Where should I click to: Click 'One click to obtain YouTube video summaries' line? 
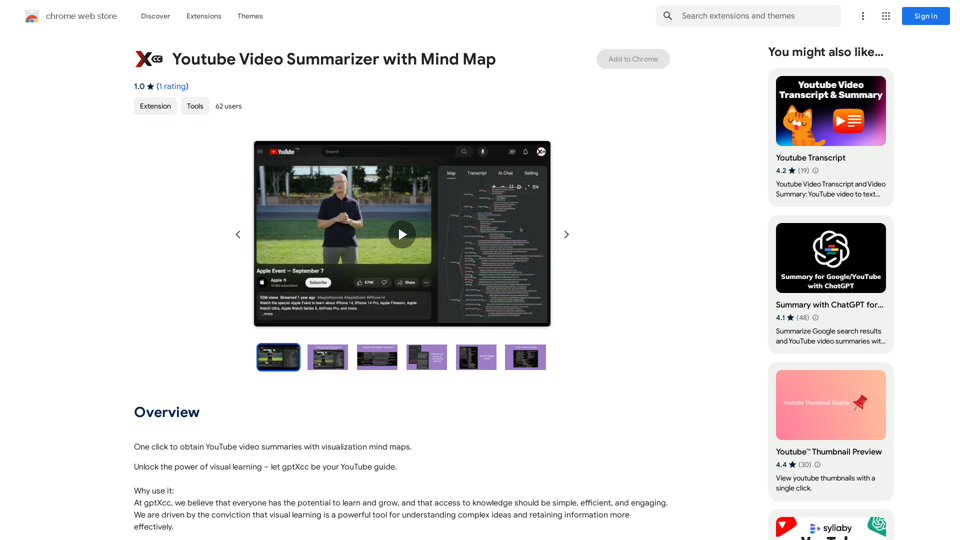[273, 447]
